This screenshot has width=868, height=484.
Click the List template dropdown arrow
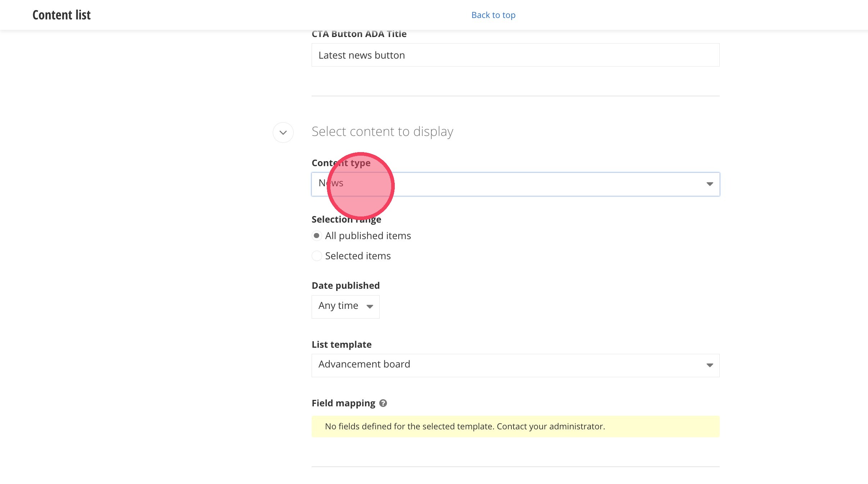pyautogui.click(x=709, y=365)
